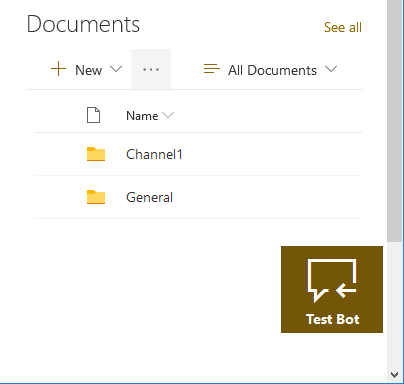Image resolution: width=404 pixels, height=384 pixels.
Task: Open the All Documents view menu
Action: (x=272, y=70)
